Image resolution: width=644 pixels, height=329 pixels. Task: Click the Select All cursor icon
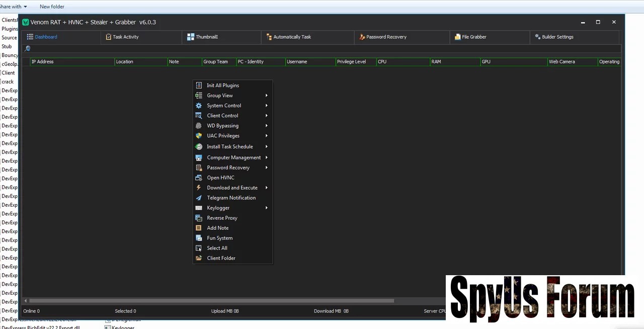[x=199, y=248]
